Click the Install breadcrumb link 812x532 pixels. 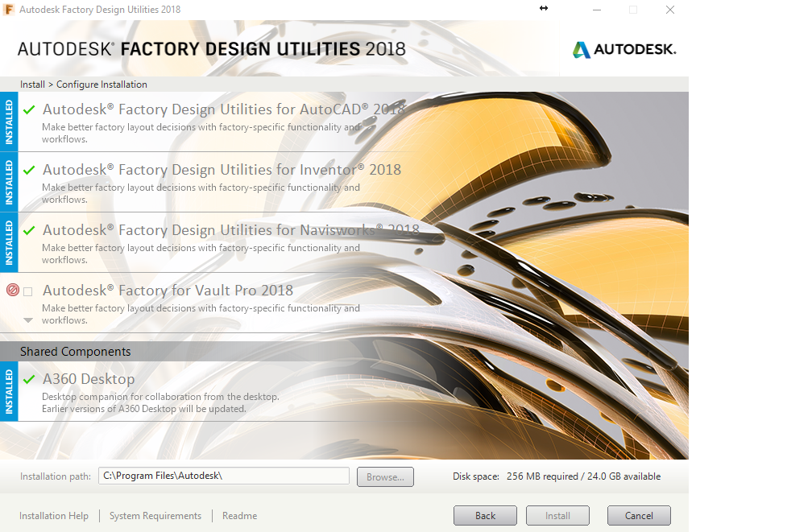click(32, 85)
